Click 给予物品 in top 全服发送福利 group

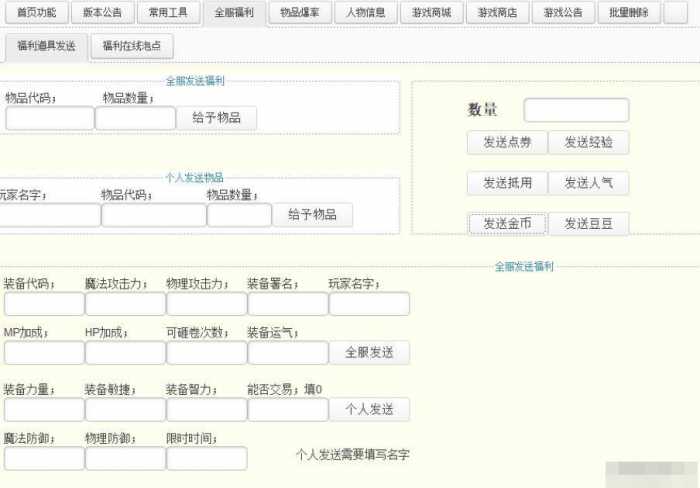[x=217, y=118]
